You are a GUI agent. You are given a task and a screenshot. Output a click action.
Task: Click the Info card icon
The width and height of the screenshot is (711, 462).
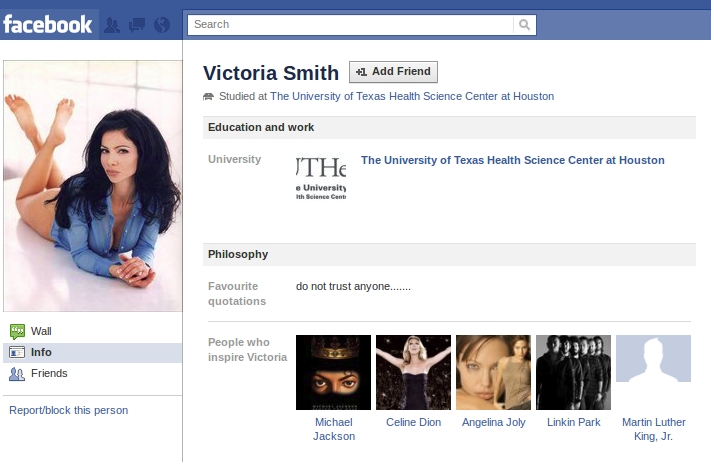(17, 352)
